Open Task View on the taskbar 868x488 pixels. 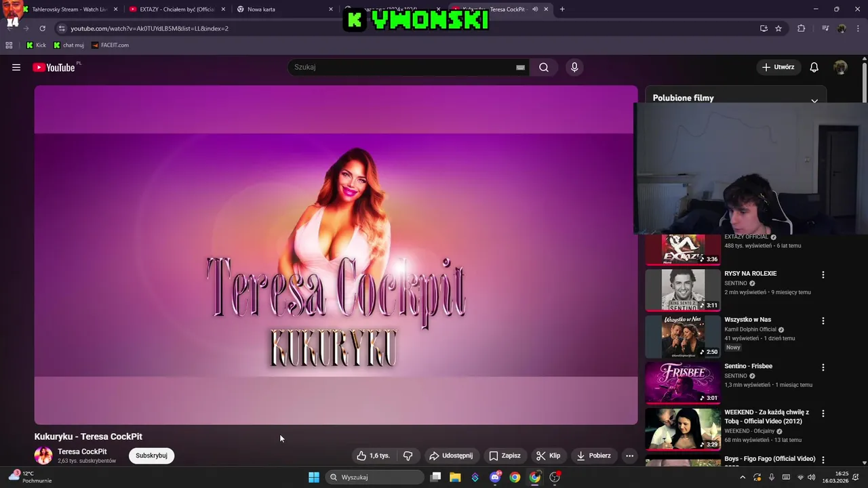[436, 477]
